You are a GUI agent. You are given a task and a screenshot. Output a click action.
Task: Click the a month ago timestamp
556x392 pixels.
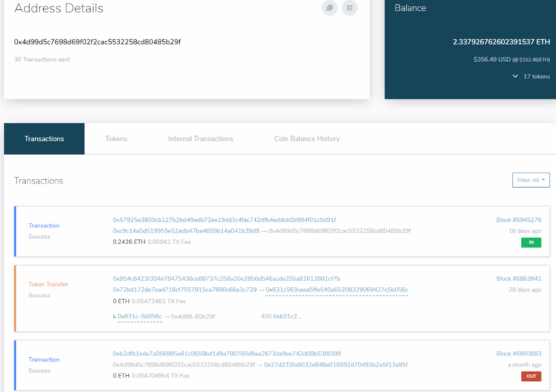pyautogui.click(x=524, y=365)
